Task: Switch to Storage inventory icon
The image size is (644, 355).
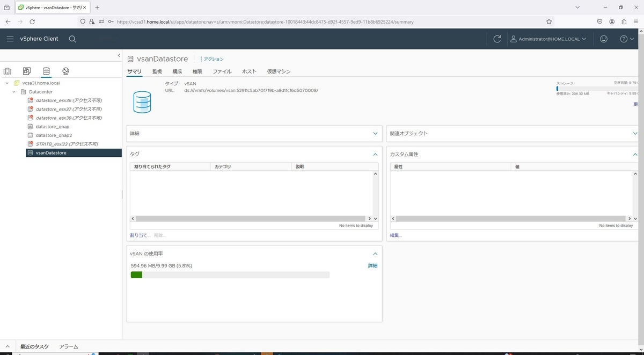Action: (x=46, y=71)
